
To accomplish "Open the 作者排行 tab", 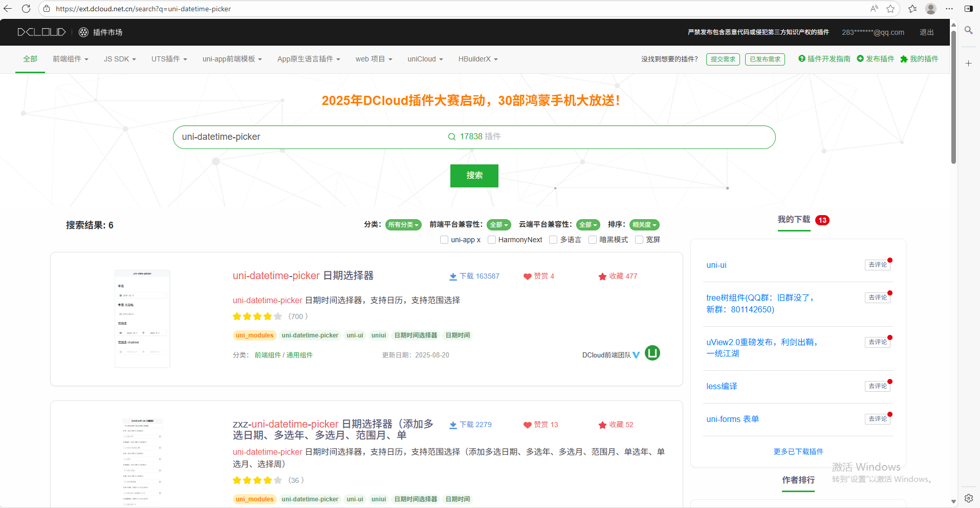I will [798, 480].
